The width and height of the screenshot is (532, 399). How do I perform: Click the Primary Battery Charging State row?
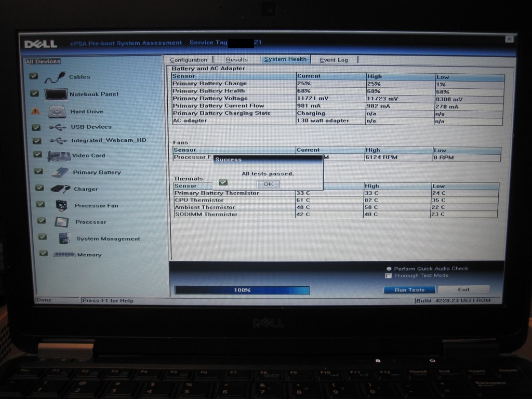point(338,114)
